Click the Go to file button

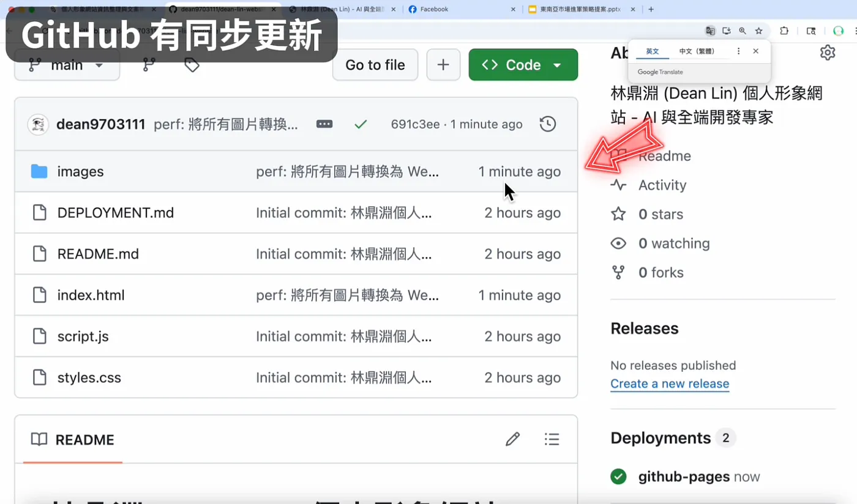pos(375,65)
